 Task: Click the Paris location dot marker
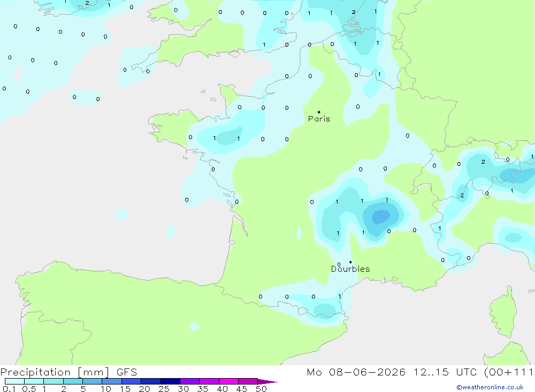[x=319, y=112]
